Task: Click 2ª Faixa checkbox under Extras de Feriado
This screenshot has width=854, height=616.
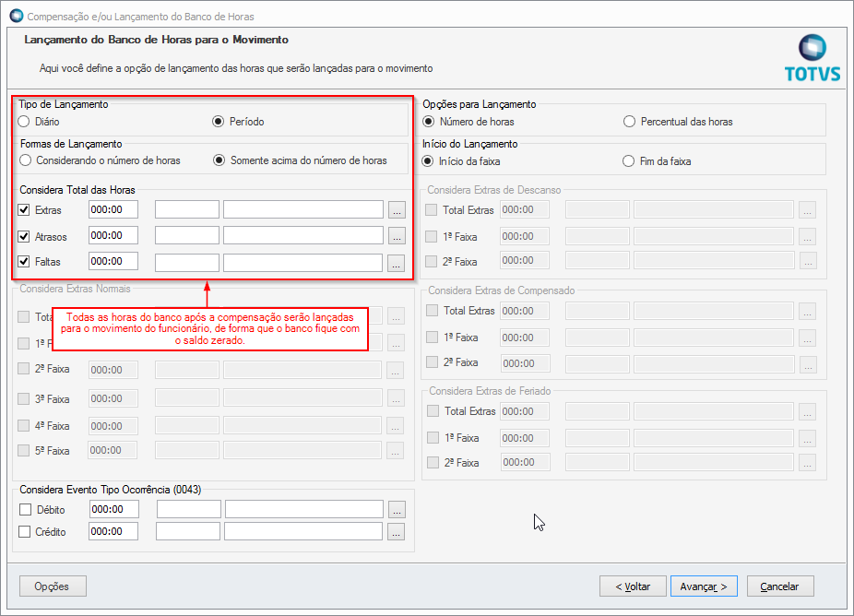Action: point(433,462)
